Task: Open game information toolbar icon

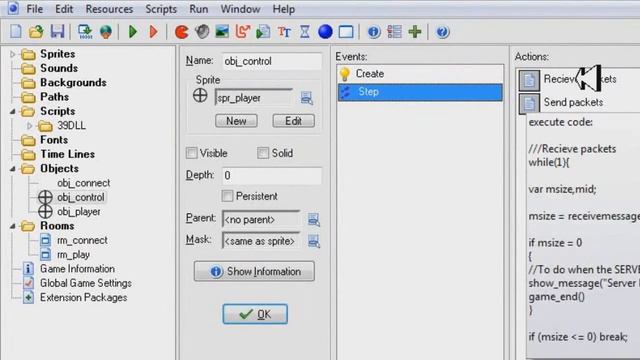Action: pos(374,31)
